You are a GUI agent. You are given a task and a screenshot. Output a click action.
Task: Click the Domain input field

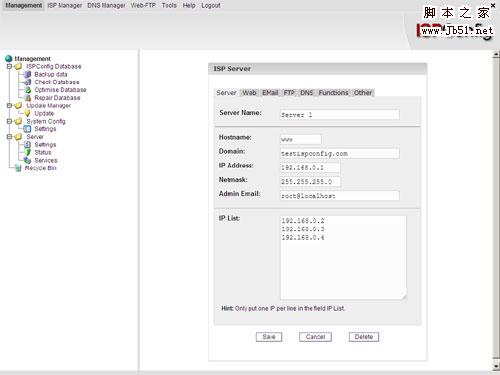(340, 153)
